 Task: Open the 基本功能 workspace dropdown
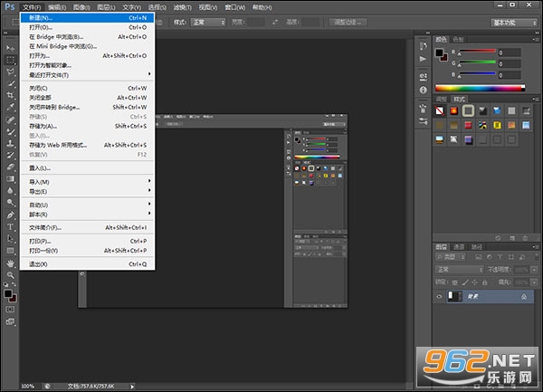514,23
